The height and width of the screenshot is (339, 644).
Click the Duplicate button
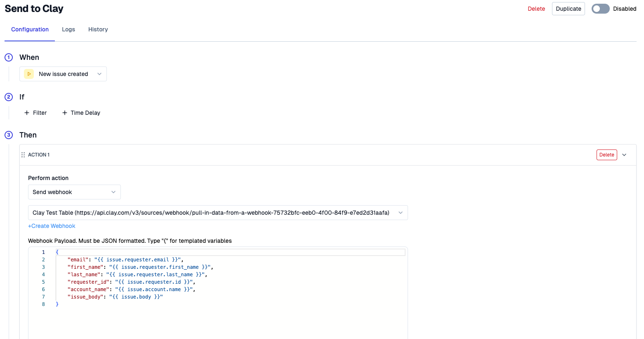pyautogui.click(x=568, y=9)
